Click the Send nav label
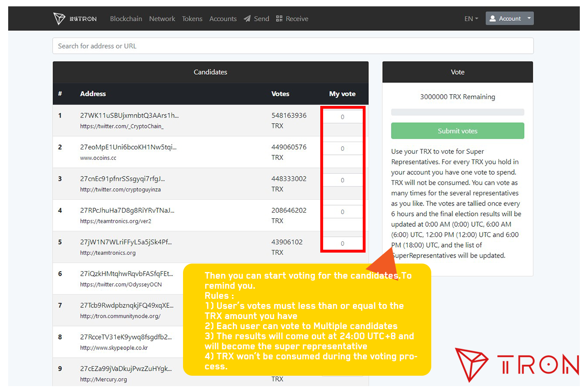Viewport: 588px width, 392px height. [261, 19]
